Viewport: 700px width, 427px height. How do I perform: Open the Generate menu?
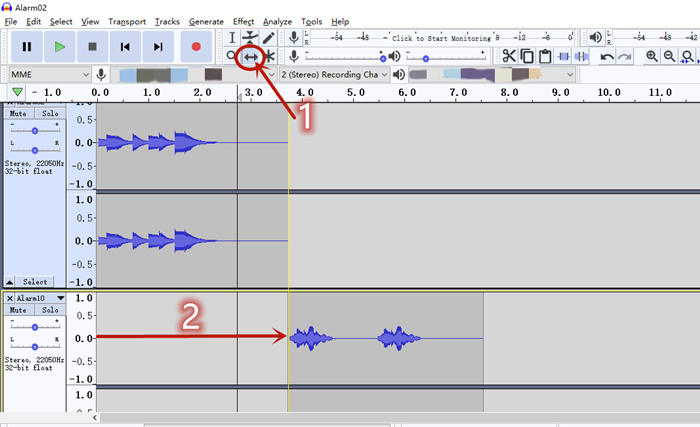tap(206, 21)
